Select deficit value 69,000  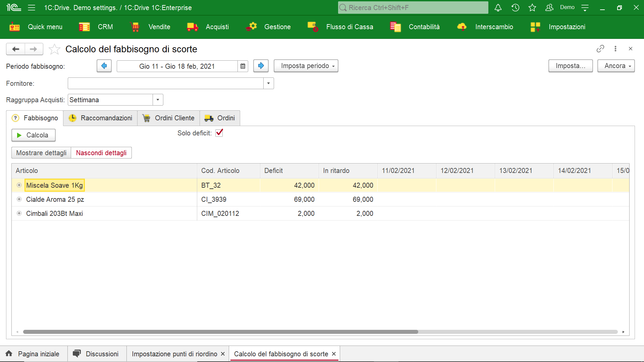(289, 199)
